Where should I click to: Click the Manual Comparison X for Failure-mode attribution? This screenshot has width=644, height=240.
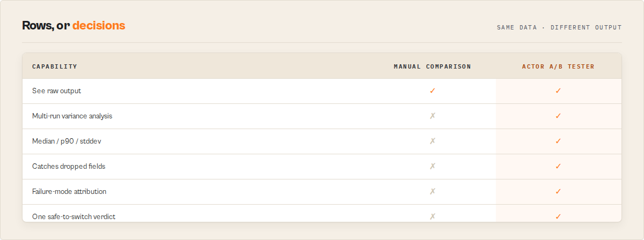tap(433, 191)
